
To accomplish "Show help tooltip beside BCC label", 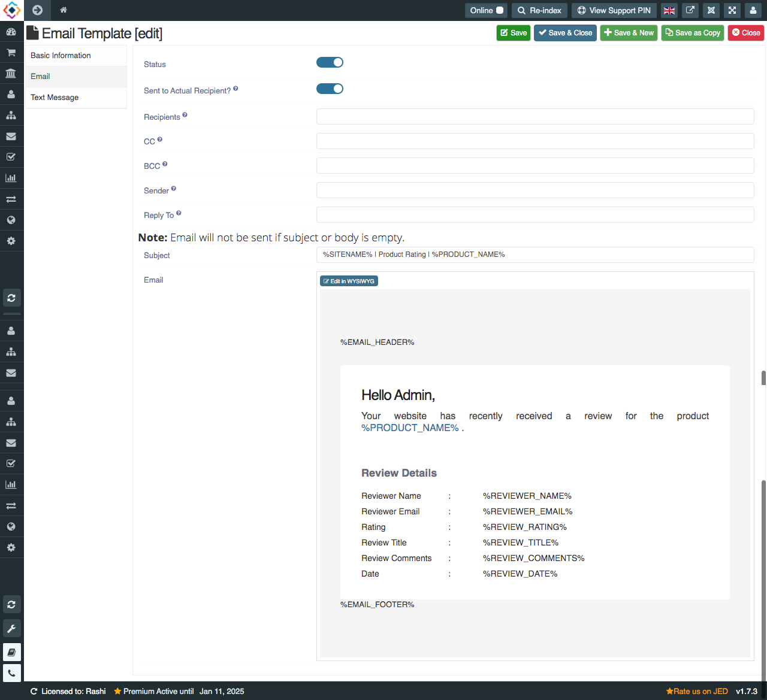I will 165,164.
